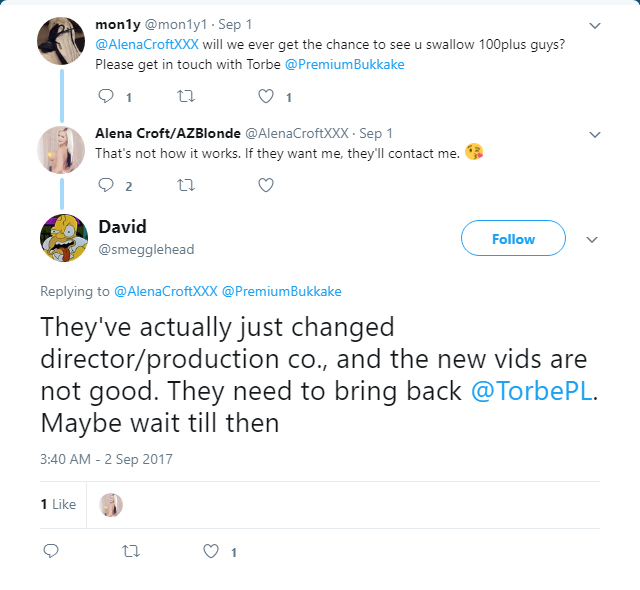Like Alena Croft's tweet

click(266, 185)
